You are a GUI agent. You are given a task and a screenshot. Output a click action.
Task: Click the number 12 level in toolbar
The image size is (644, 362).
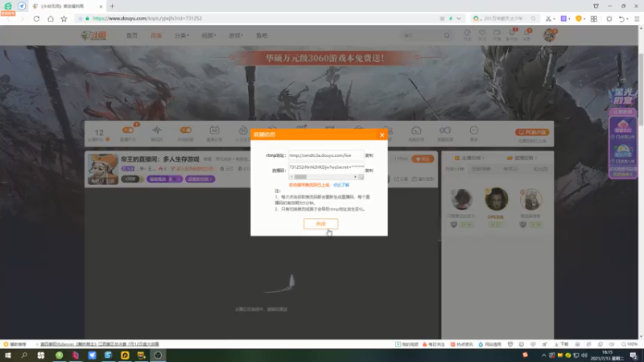click(x=99, y=132)
